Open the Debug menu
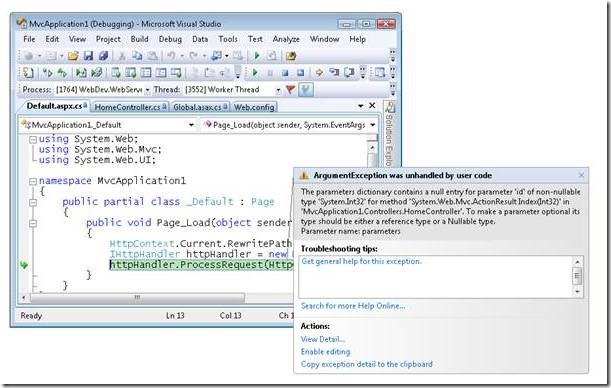 pyautogui.click(x=170, y=39)
